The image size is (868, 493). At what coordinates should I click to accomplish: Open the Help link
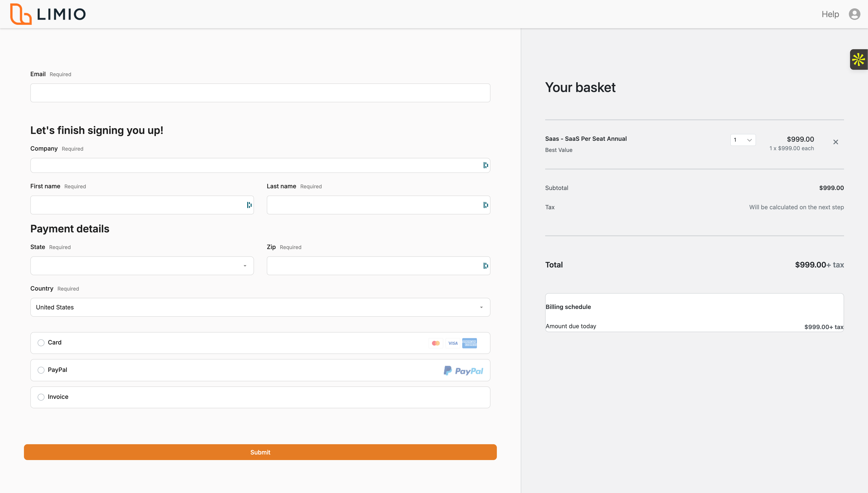pyautogui.click(x=830, y=14)
